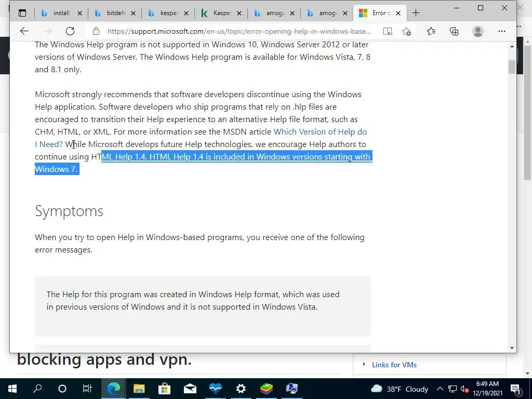Click the vertical scrollbar thumb
Image resolution: width=532 pixels, height=399 pixels.
tap(512, 67)
